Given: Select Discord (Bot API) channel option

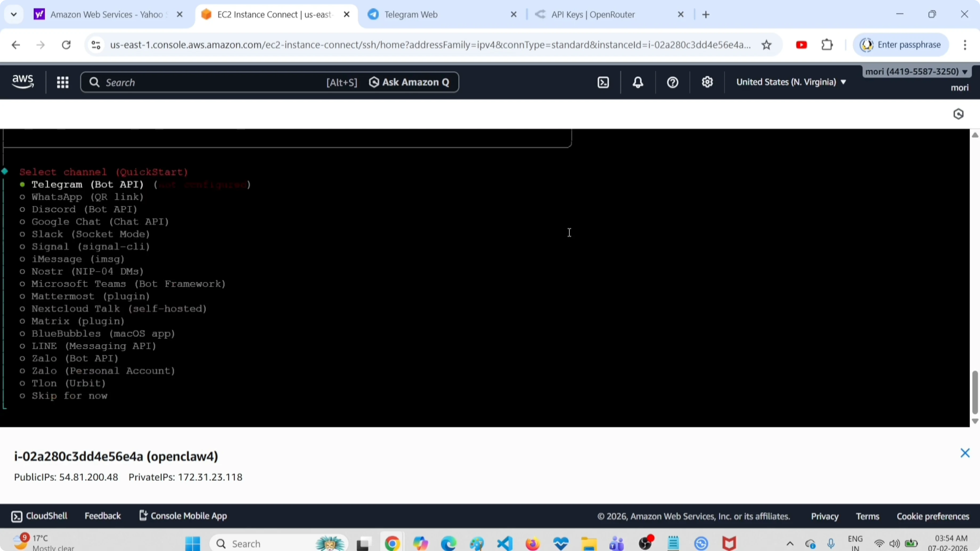Looking at the screenshot, I should point(84,209).
